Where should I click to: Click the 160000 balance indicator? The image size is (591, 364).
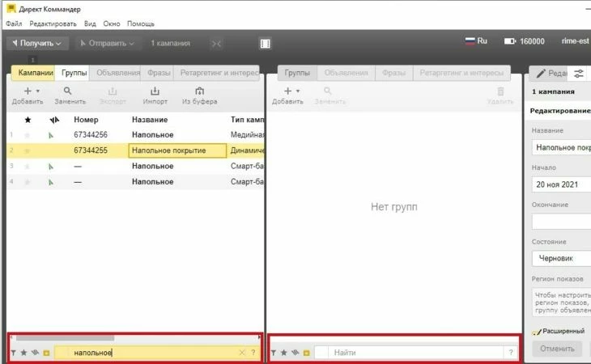[x=525, y=41]
